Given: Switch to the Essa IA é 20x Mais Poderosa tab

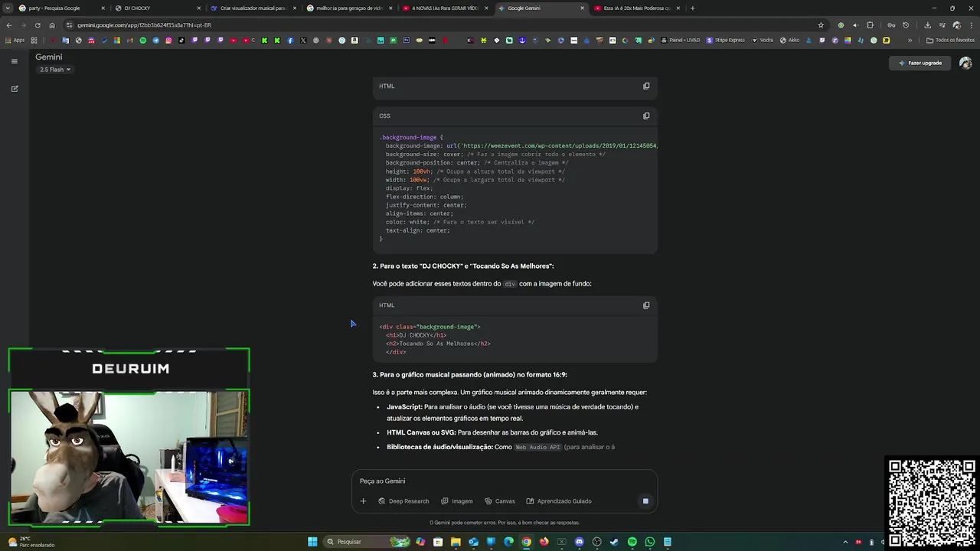Looking at the screenshot, I should [x=635, y=8].
